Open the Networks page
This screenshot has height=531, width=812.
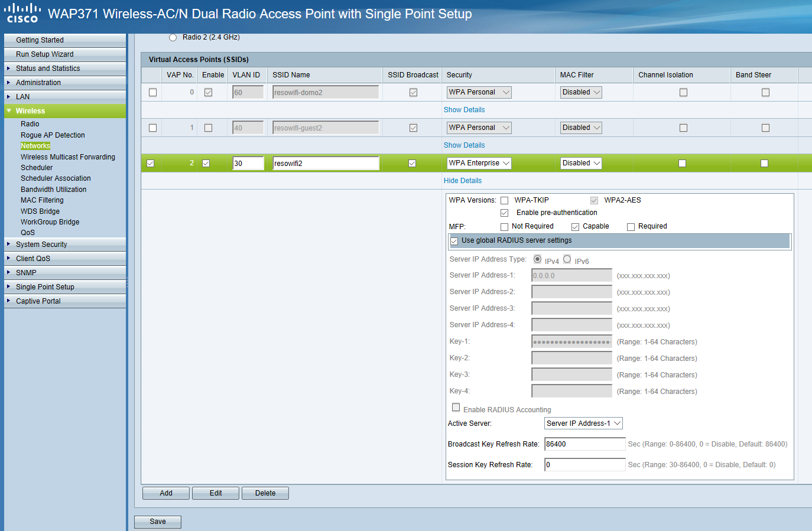(x=35, y=146)
